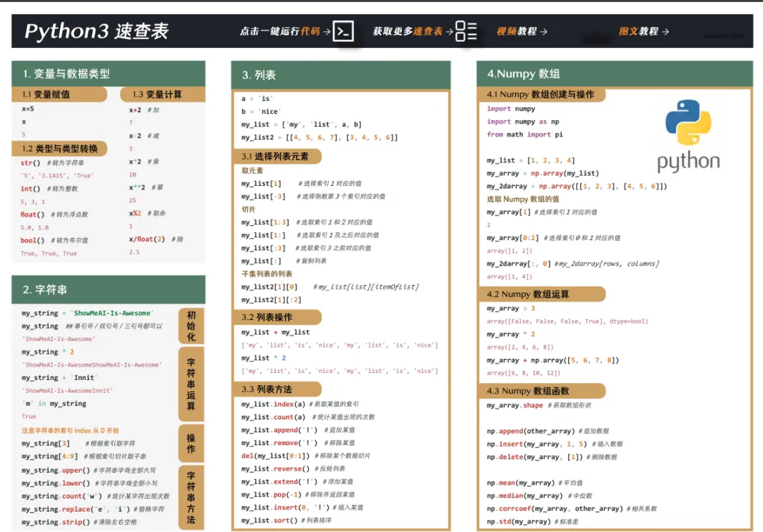Viewport: 763px width, 532px height.
Task: Click section header 2. 字符串
Action: click(108, 290)
